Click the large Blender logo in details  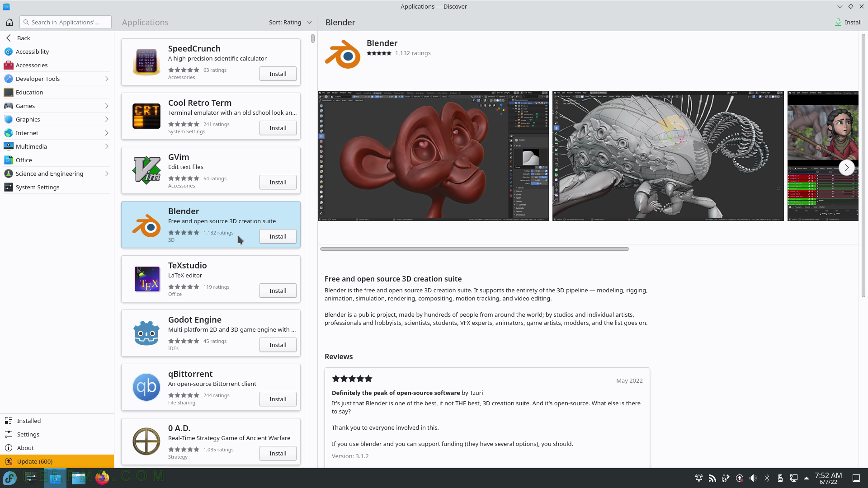click(x=343, y=54)
